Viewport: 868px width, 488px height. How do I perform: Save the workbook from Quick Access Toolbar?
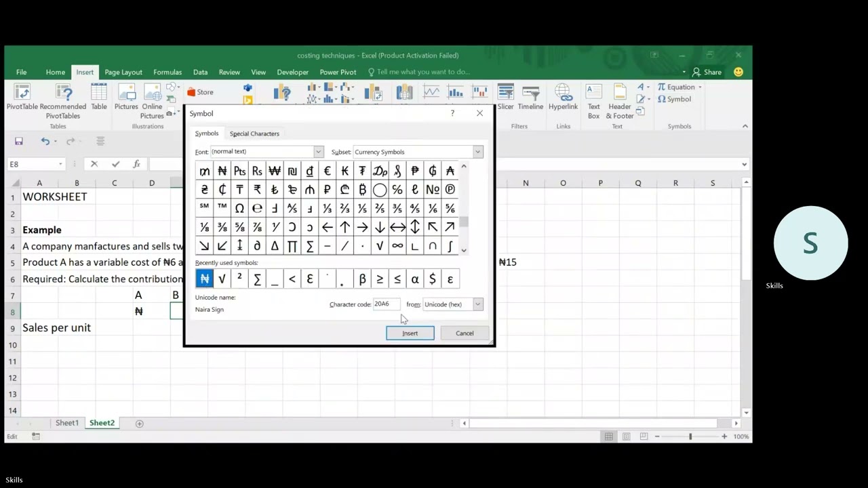pos(19,141)
